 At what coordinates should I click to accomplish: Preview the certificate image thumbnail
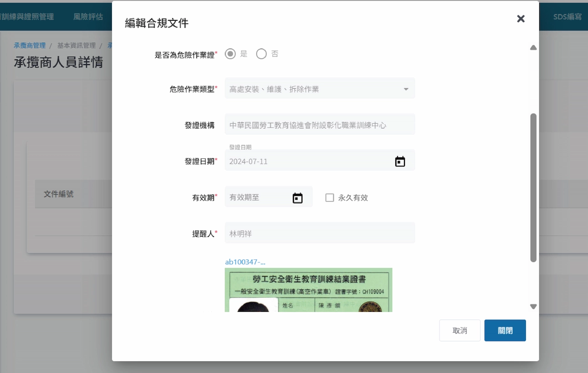point(308,290)
